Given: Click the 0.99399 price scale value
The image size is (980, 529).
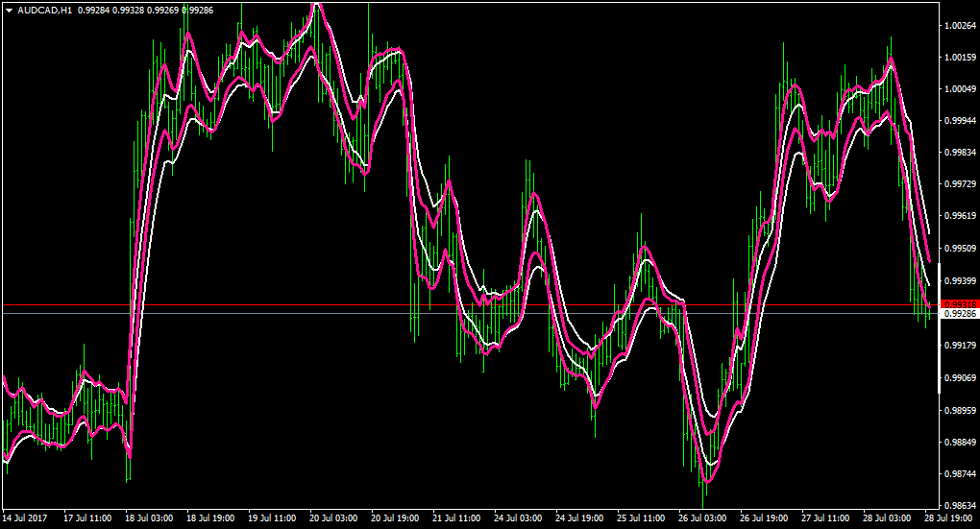Looking at the screenshot, I should tap(961, 281).
